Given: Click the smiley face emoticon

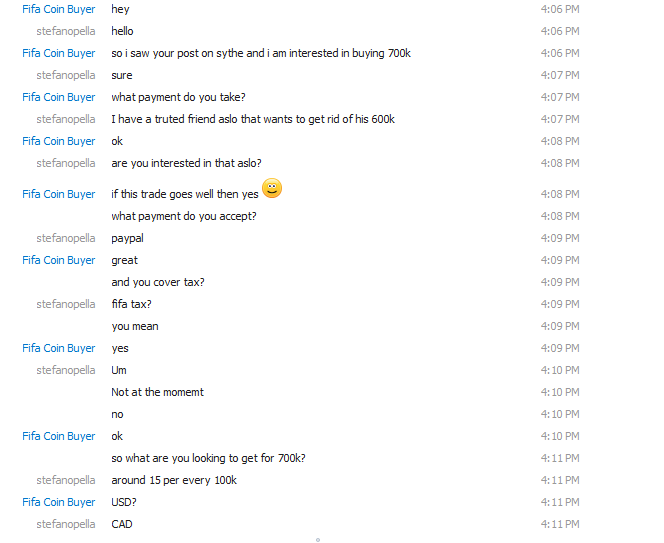Looking at the screenshot, I should pyautogui.click(x=272, y=188).
